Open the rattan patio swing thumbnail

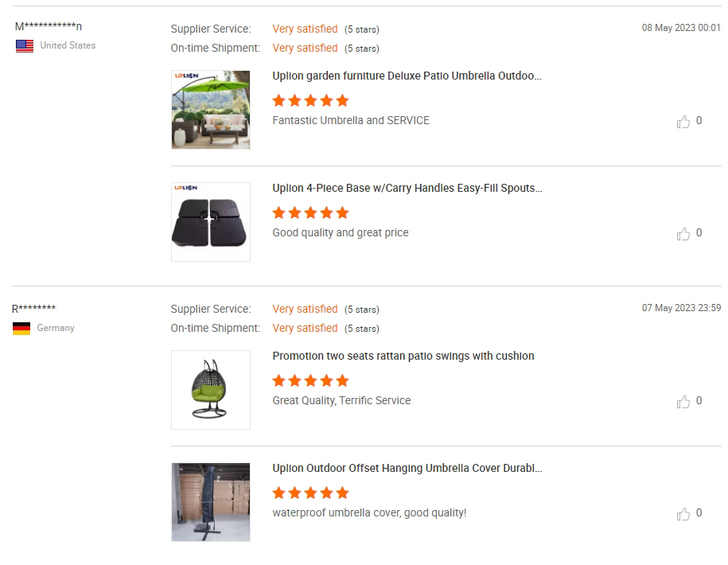pyautogui.click(x=211, y=390)
